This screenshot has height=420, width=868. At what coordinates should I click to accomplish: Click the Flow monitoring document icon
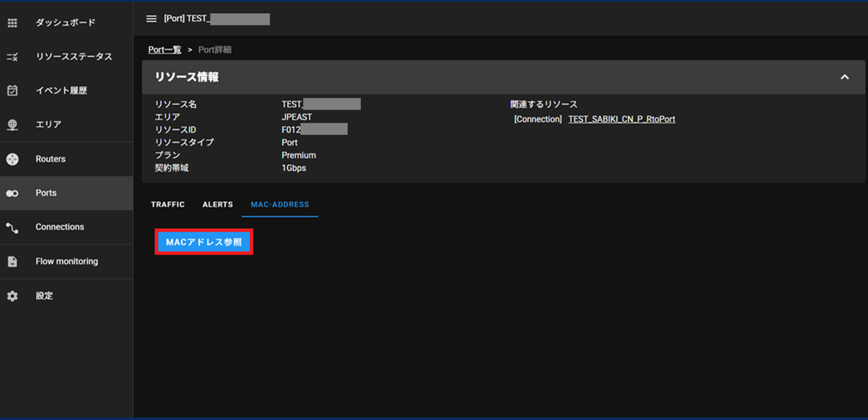coord(12,262)
